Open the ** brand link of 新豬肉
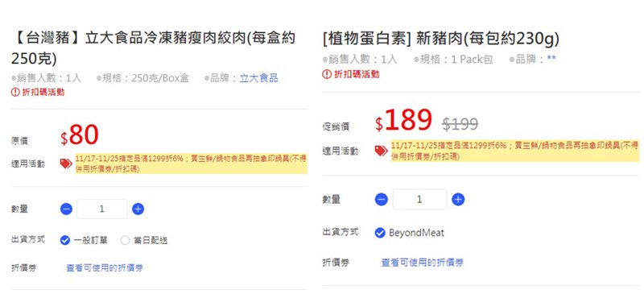The height and width of the screenshot is (294, 644). [551, 60]
